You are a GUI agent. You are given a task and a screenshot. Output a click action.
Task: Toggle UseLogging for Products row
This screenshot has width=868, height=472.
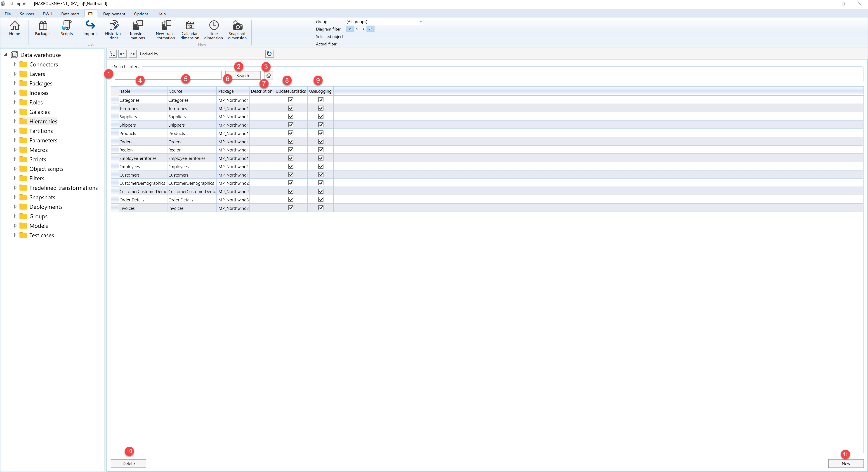click(x=321, y=133)
